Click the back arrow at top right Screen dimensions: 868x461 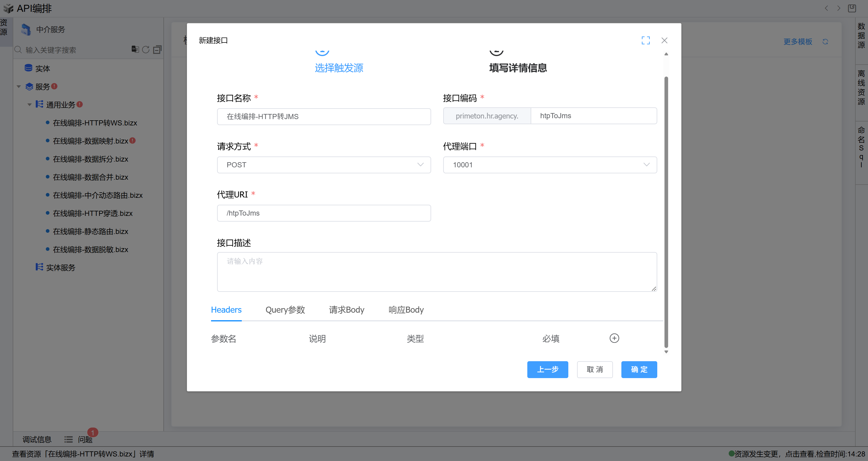pos(826,8)
